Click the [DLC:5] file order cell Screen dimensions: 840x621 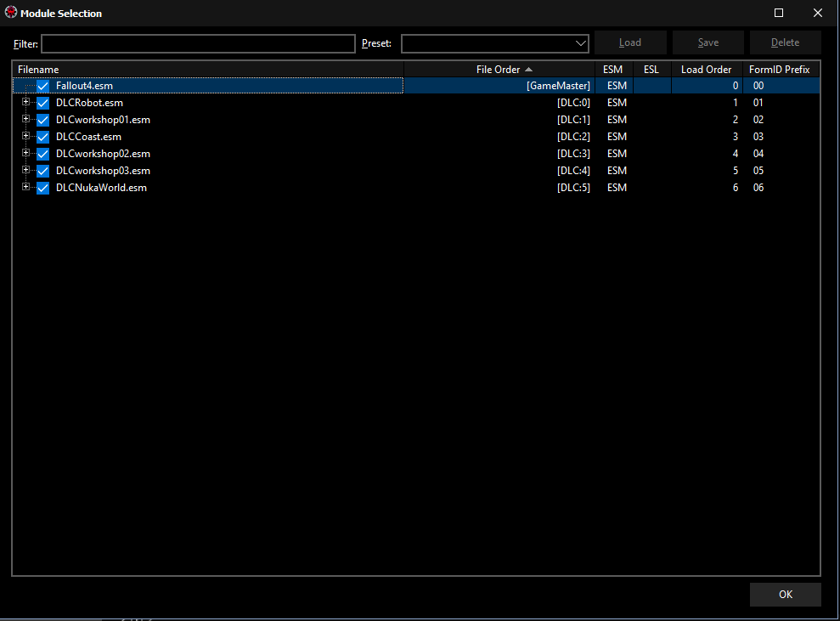pos(573,188)
